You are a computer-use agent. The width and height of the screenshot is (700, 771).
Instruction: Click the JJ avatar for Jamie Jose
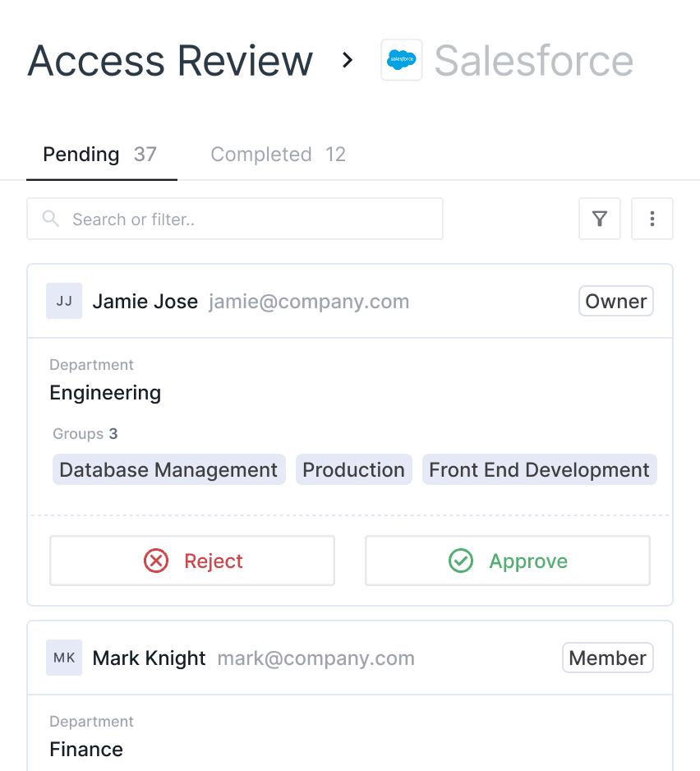(x=64, y=301)
